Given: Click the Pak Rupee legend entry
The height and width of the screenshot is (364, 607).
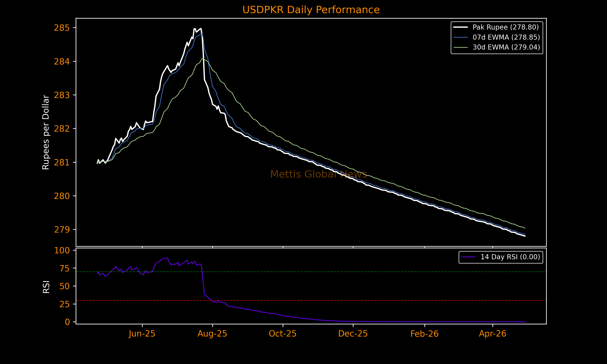Looking at the screenshot, I should point(505,27).
